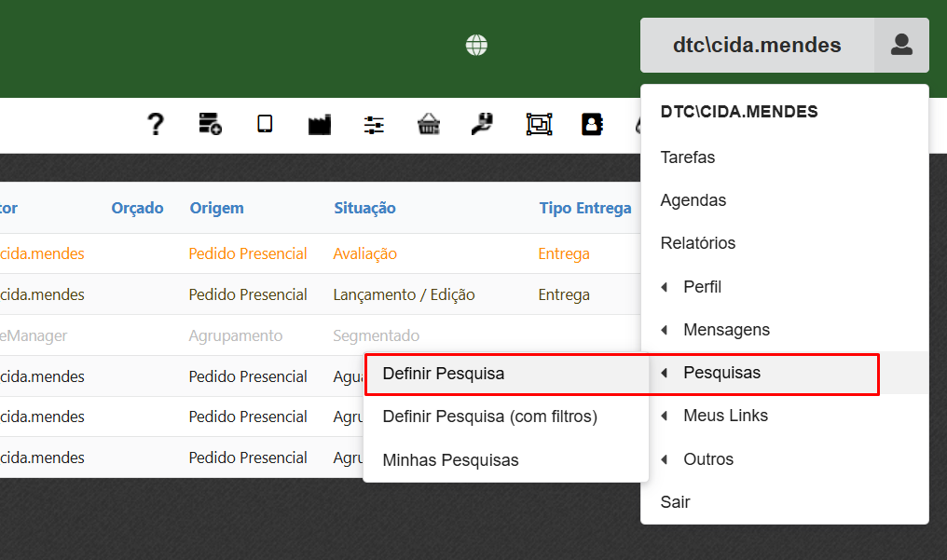This screenshot has height=560, width=947.
Task: Sort by the Origem column header
Action: 216,208
